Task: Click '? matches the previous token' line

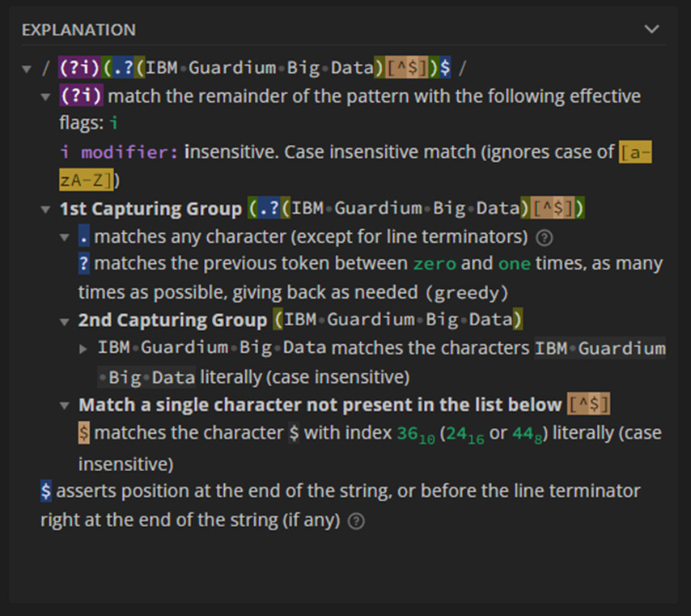Action: click(371, 278)
